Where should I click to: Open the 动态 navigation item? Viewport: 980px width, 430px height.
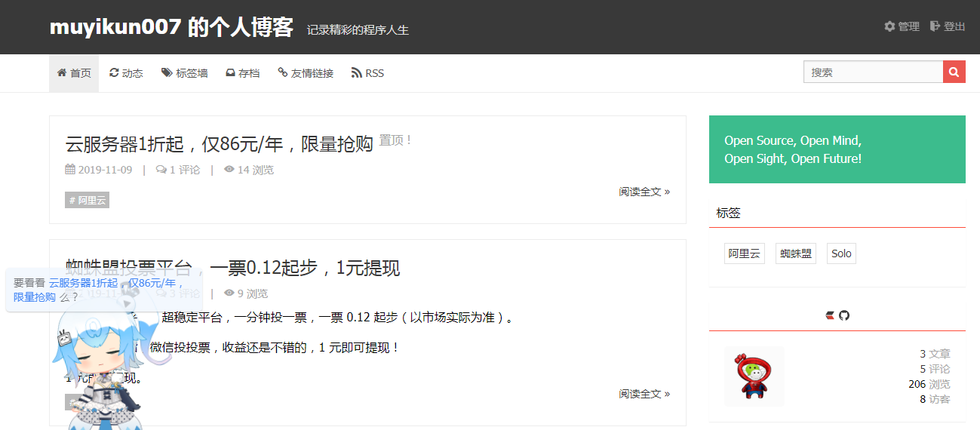click(126, 73)
